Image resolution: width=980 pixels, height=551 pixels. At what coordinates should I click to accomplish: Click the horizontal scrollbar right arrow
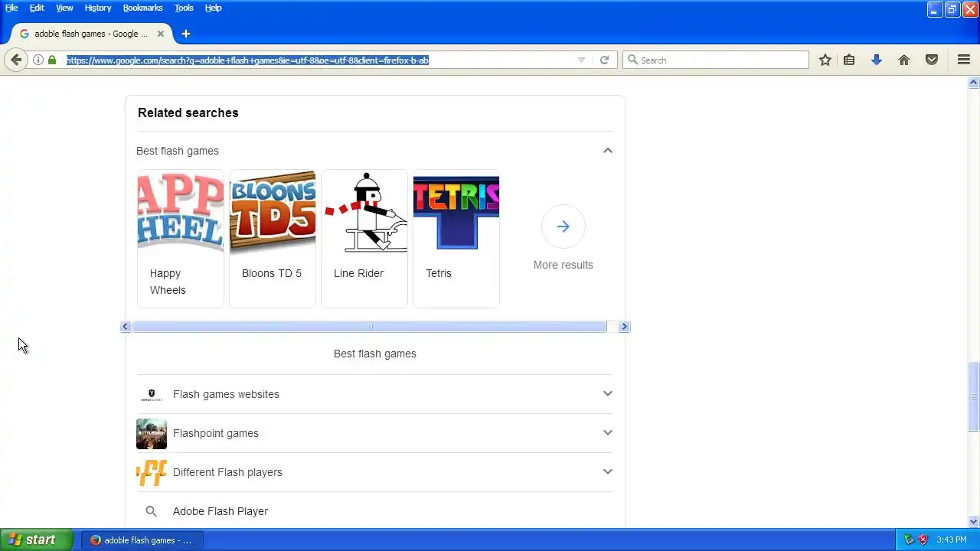(624, 327)
